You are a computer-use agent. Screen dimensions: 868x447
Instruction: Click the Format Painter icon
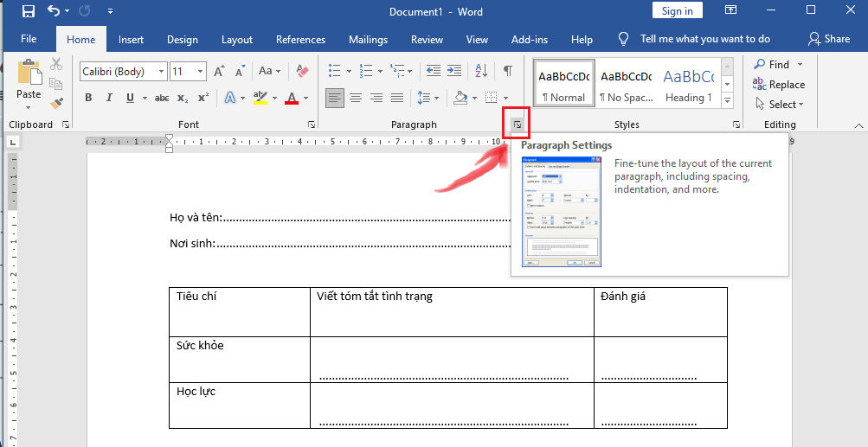click(x=56, y=104)
